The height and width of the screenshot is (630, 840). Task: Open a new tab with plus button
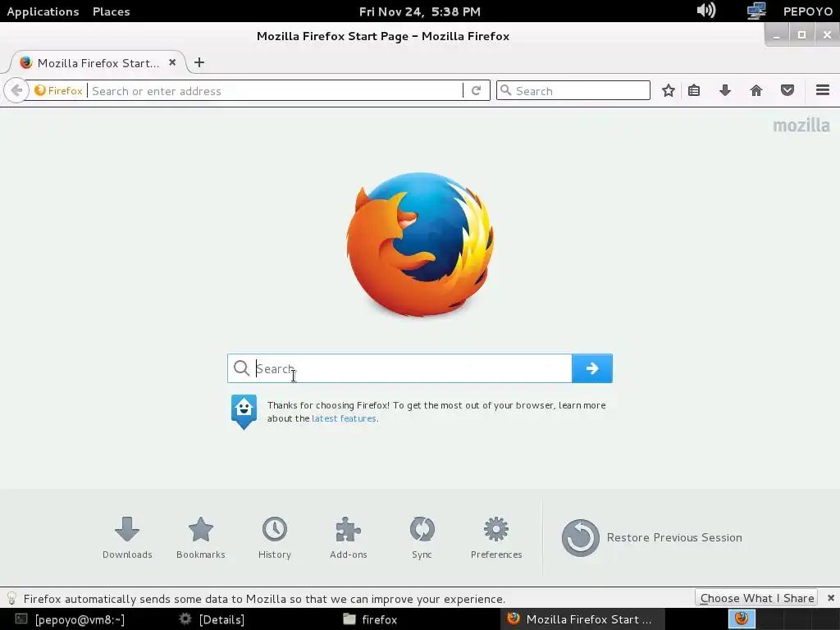click(x=199, y=62)
